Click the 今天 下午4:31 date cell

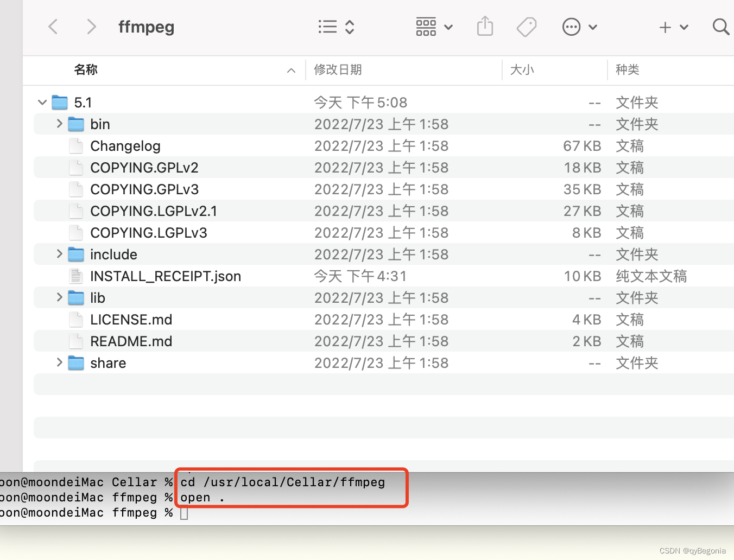click(x=360, y=276)
